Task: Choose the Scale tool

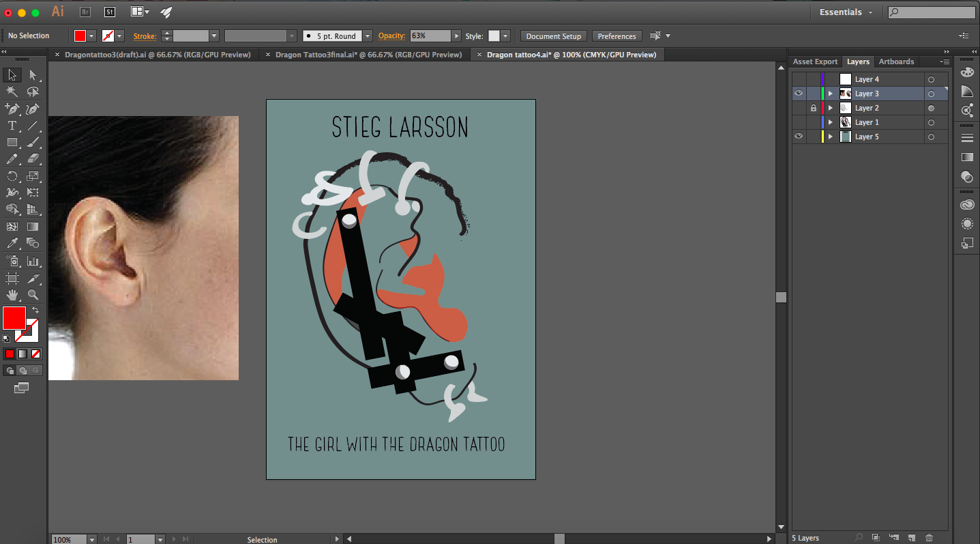Action: click(x=33, y=176)
